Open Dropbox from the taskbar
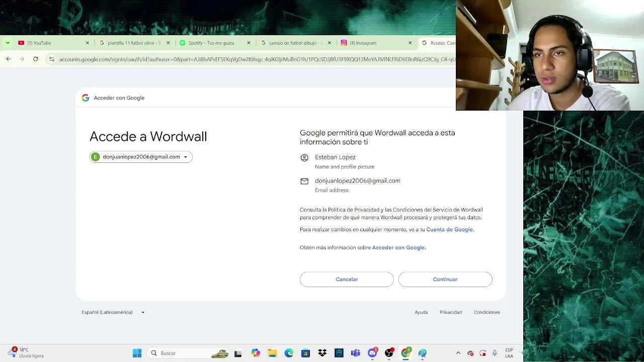This screenshot has width=644, height=362. (323, 353)
